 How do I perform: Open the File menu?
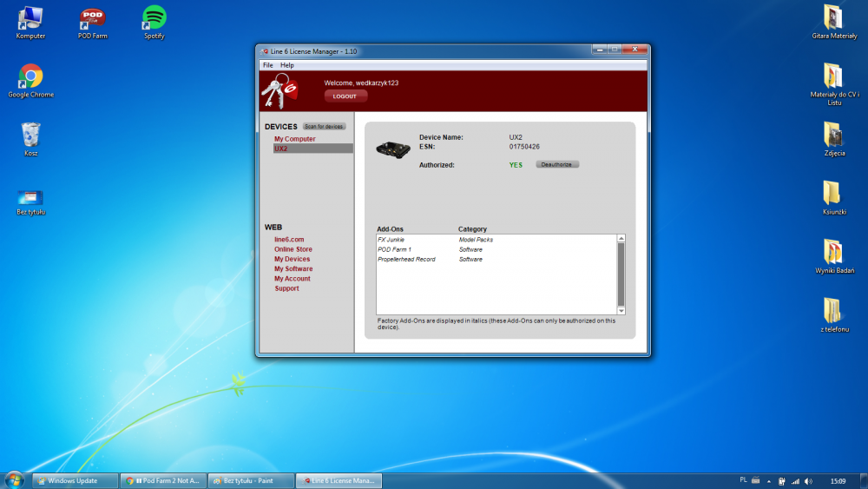click(x=268, y=65)
